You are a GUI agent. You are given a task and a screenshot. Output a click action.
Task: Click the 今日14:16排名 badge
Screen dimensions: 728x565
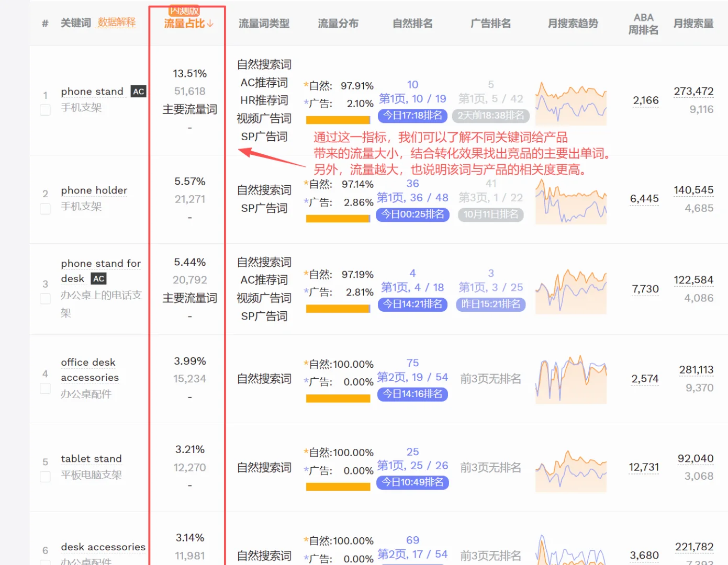[412, 394]
